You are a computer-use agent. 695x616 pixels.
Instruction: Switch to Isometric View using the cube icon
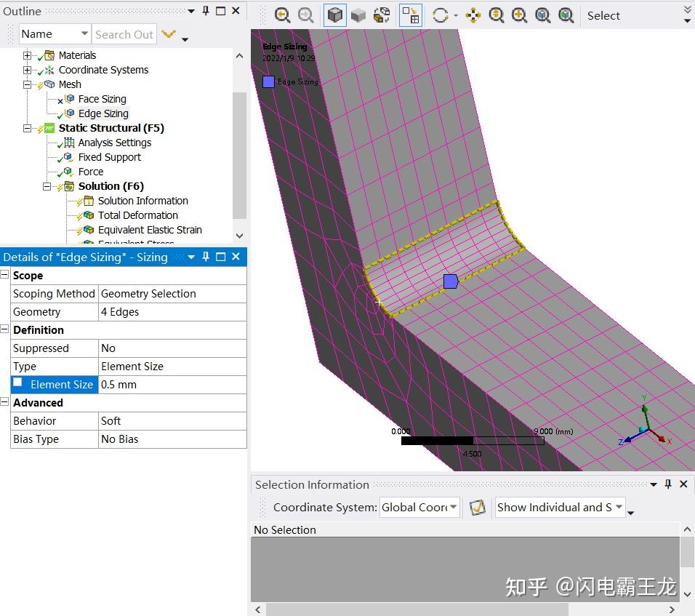334,15
